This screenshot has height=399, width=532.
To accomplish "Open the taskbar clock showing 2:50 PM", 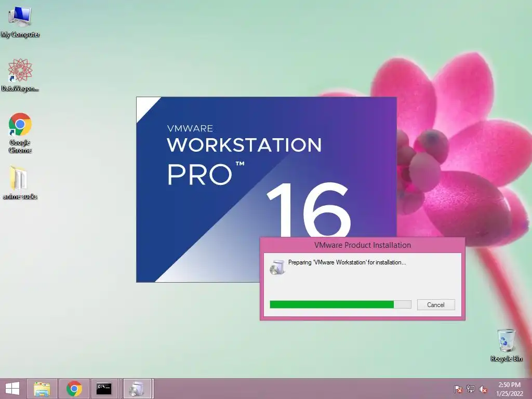I will [509, 389].
